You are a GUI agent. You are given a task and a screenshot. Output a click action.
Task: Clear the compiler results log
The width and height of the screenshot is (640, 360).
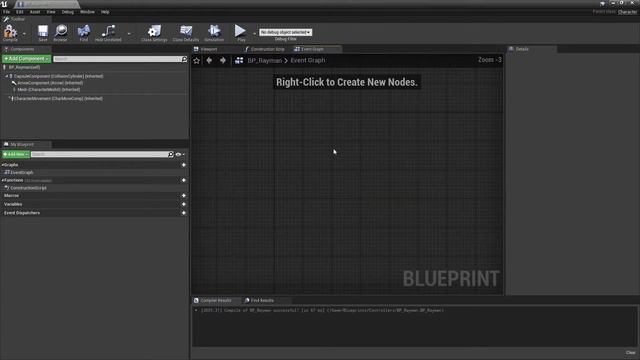click(630, 353)
